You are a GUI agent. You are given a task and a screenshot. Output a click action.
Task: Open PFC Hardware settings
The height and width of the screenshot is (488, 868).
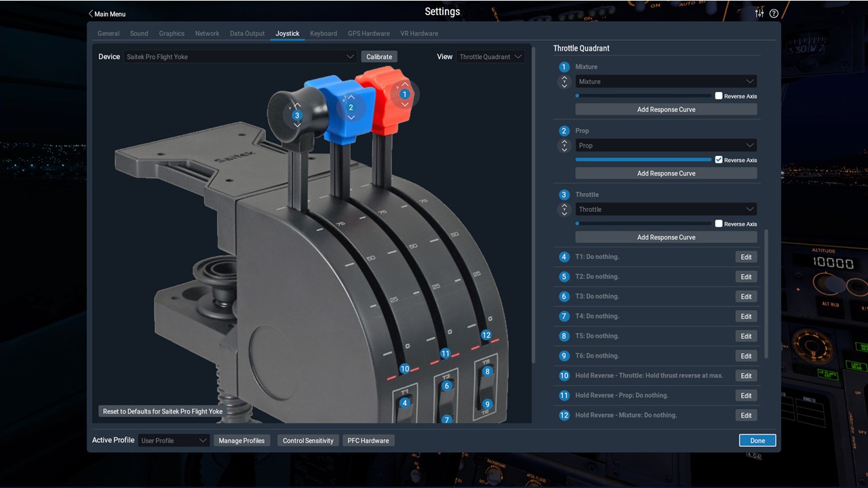coord(368,441)
